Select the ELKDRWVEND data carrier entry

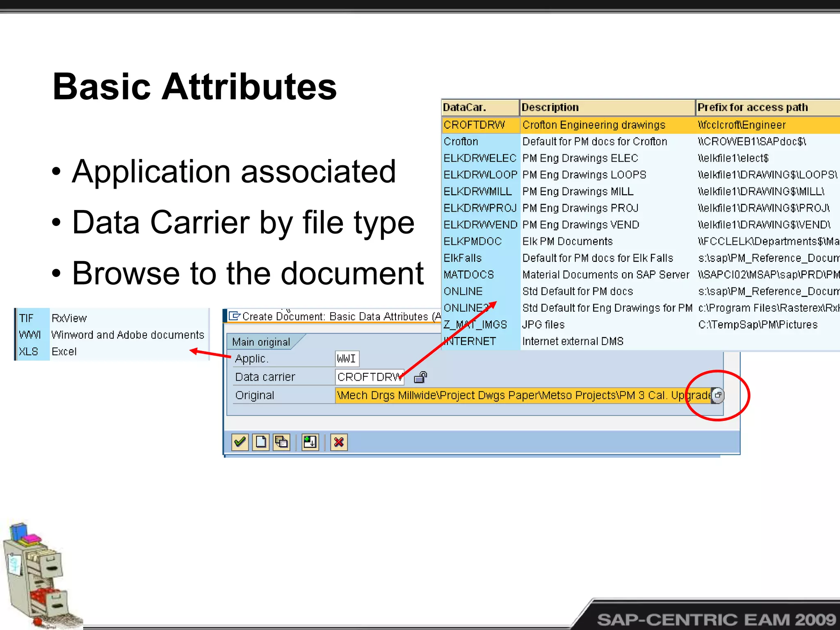481,225
